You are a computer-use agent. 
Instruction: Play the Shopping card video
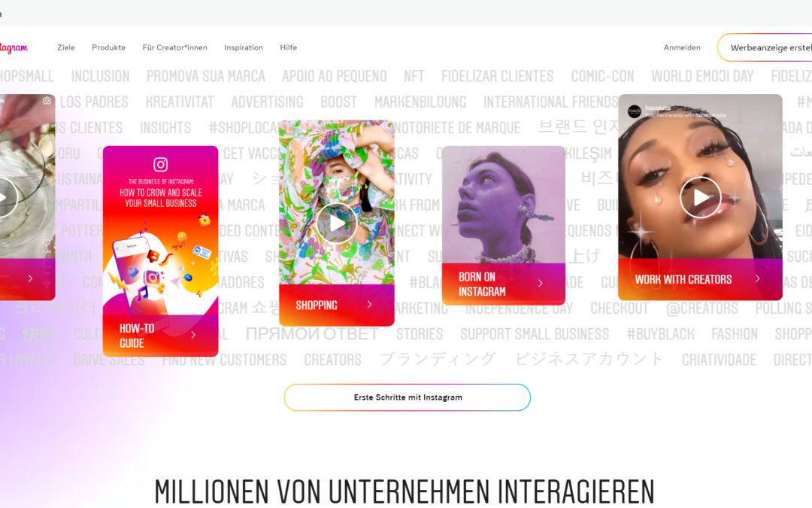coord(337,224)
